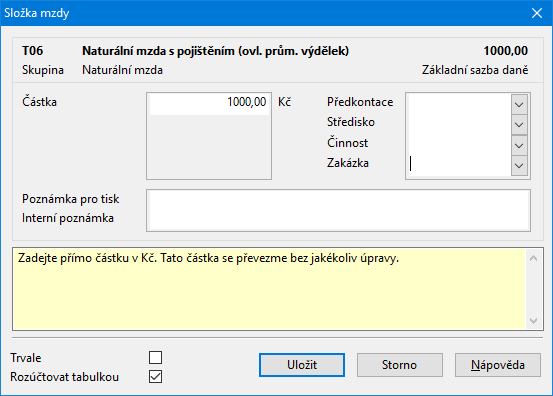Image resolution: width=553 pixels, height=396 pixels.
Task: Open the Předkontace dropdown arrow
Action: [x=519, y=104]
